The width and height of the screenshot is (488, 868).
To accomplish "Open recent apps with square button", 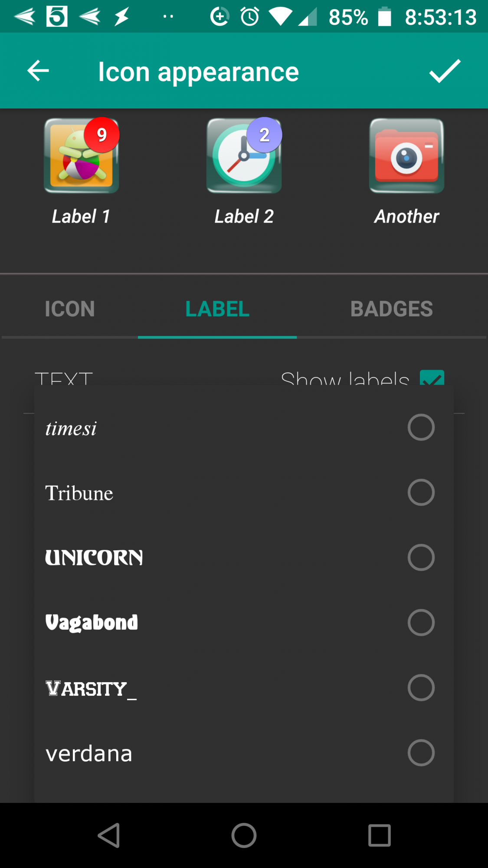I will pos(380,835).
